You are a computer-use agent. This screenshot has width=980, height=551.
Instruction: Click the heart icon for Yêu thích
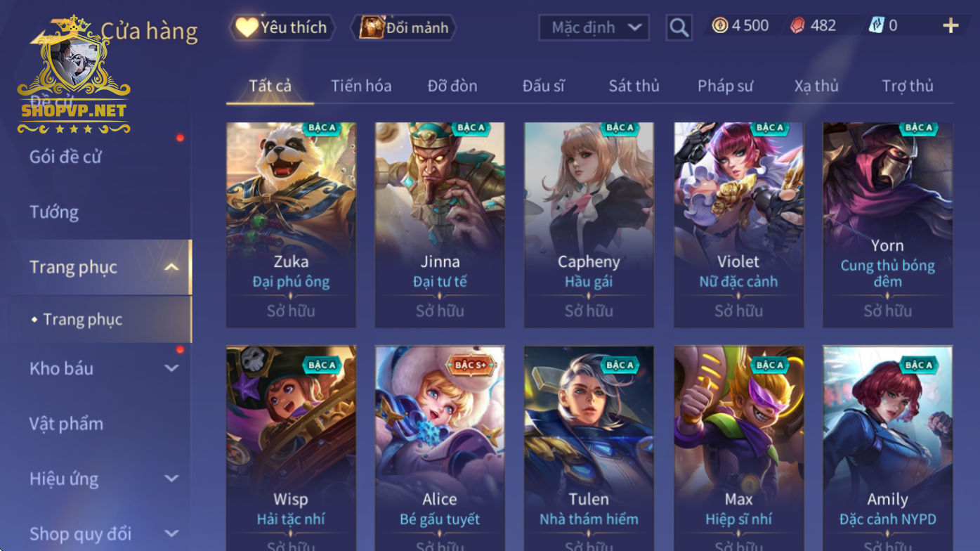click(247, 27)
